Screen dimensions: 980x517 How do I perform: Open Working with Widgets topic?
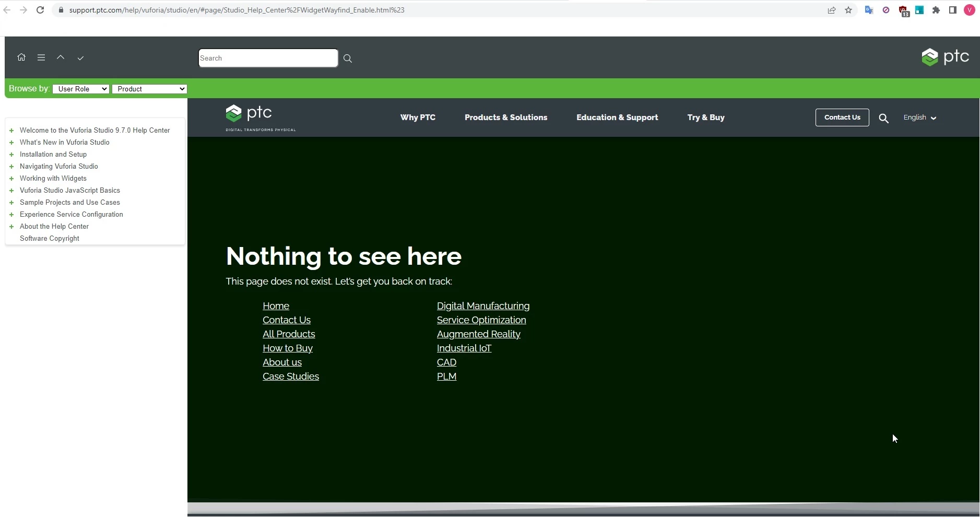(x=53, y=179)
